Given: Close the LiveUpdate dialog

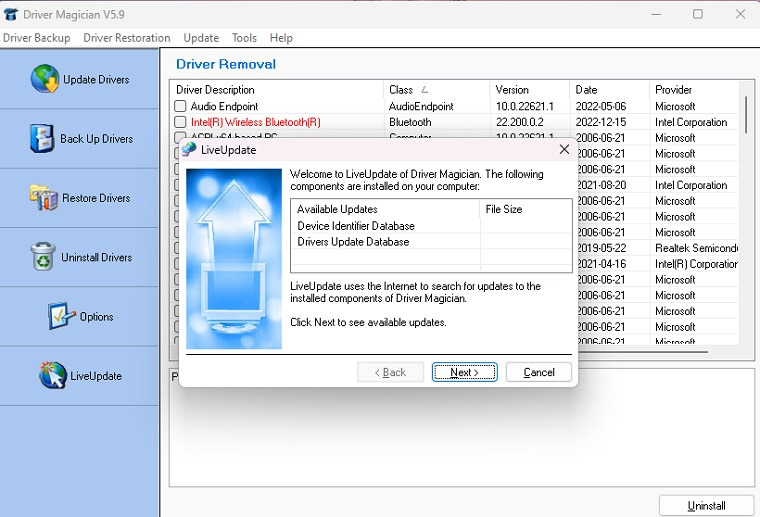Looking at the screenshot, I should pyautogui.click(x=564, y=149).
